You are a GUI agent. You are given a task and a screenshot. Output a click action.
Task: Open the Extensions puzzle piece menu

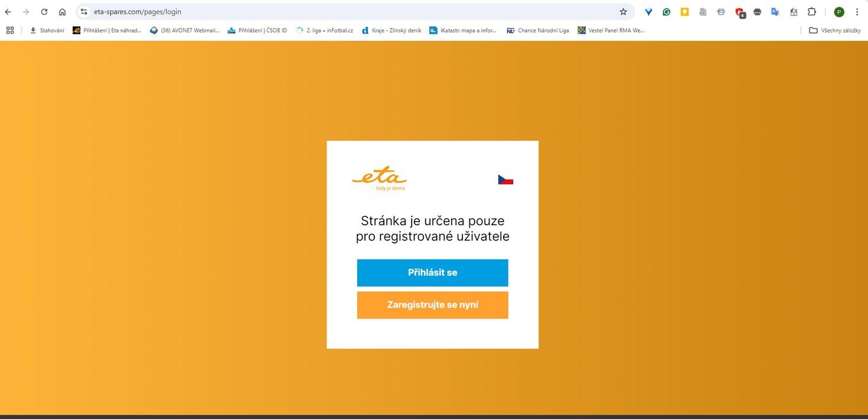(812, 12)
